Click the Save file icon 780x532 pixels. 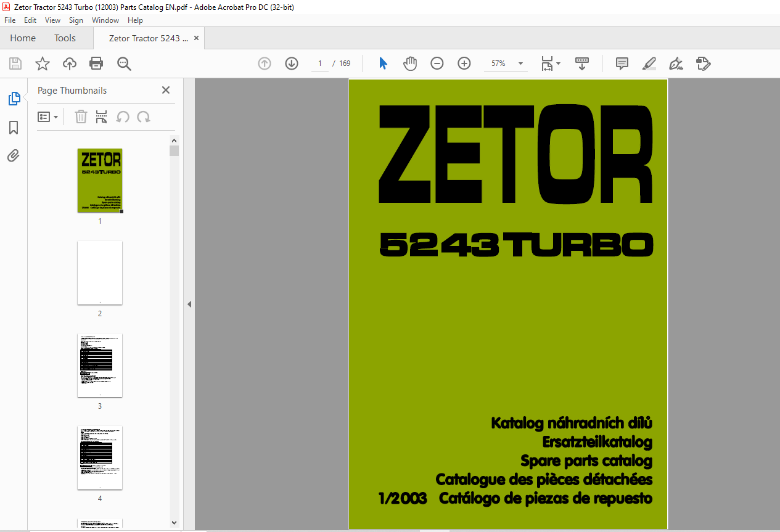[15, 63]
